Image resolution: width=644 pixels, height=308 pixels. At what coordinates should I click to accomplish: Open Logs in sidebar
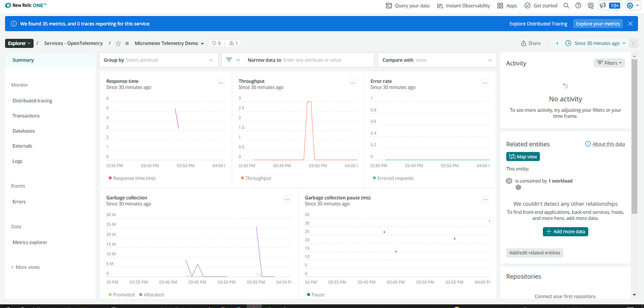(17, 161)
